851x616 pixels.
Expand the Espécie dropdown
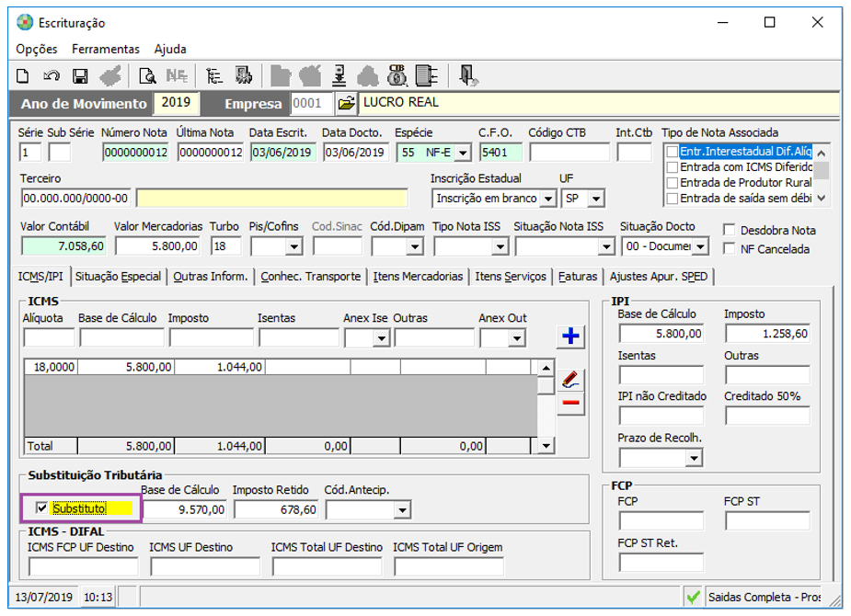click(462, 153)
